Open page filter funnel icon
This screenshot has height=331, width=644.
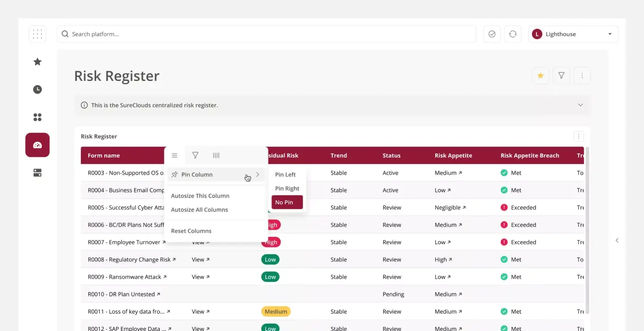point(561,76)
